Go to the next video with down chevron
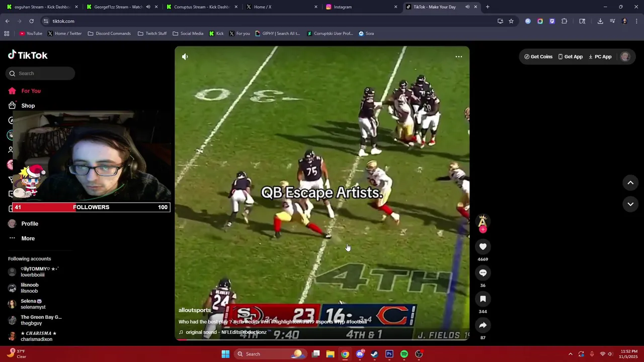The height and width of the screenshot is (362, 644). [x=630, y=204]
